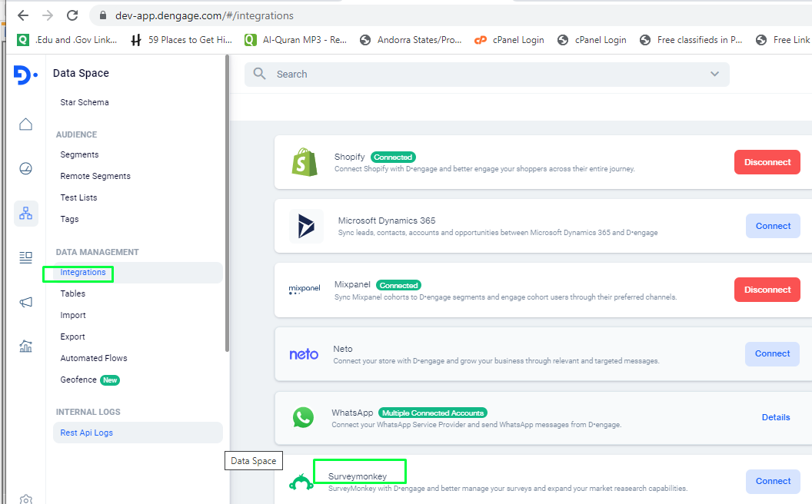Open the Home icon in sidebar
The width and height of the screenshot is (812, 504).
click(26, 124)
